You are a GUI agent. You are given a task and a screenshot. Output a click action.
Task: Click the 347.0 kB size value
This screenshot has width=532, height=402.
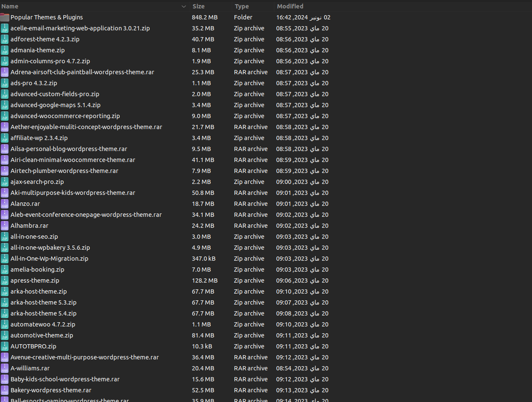pyautogui.click(x=204, y=259)
